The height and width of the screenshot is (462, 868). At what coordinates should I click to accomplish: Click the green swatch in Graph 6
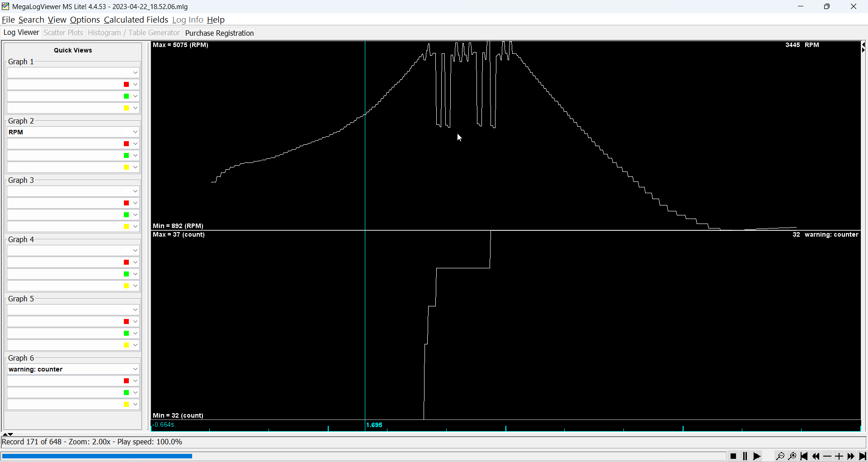(x=127, y=393)
